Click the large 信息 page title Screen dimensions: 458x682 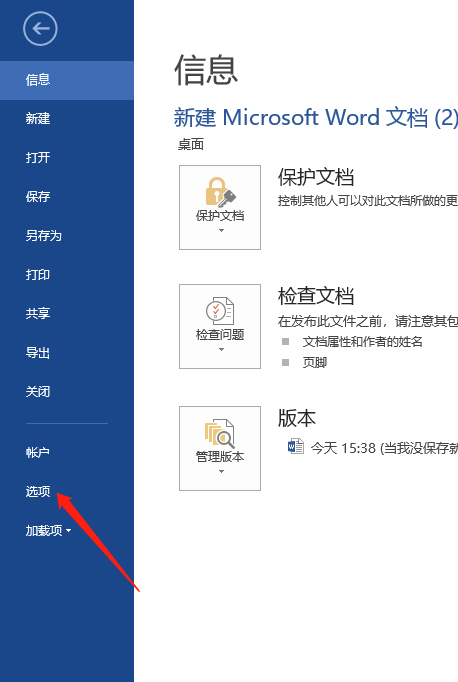click(x=206, y=70)
